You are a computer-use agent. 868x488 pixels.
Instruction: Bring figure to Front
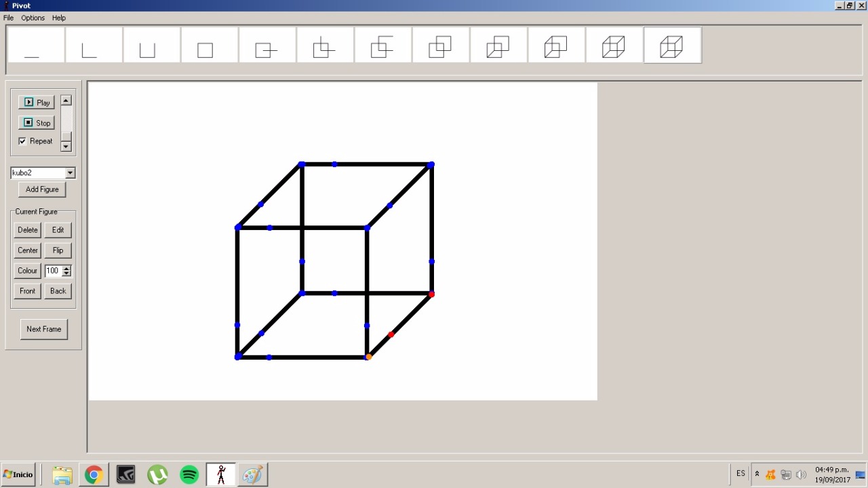coord(28,291)
